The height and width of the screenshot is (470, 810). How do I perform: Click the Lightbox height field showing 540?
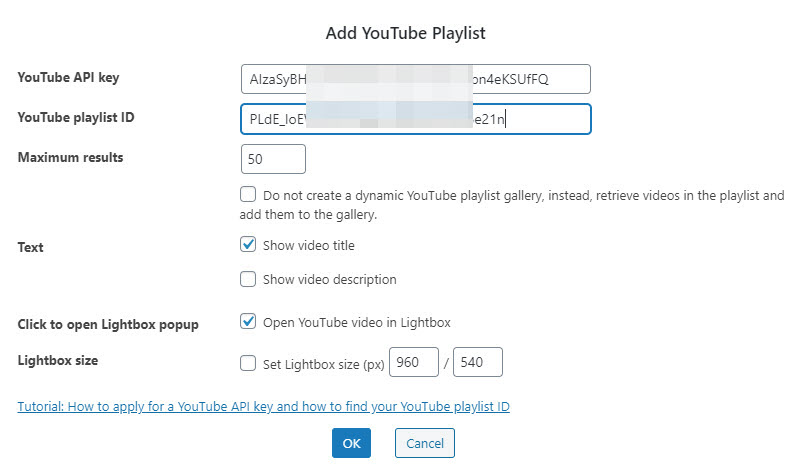477,363
